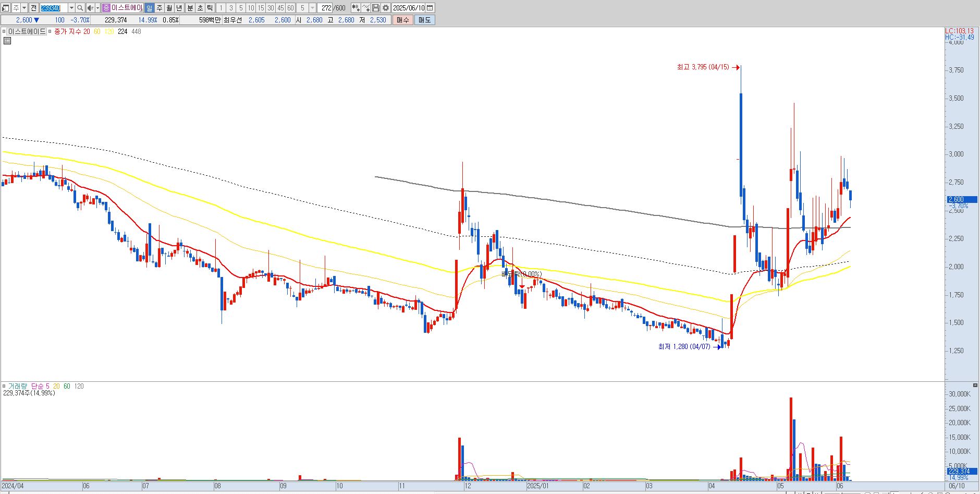Screen dimensions: 980x494
Task: Click the small table grid icon below legend
Action: [x=7, y=40]
